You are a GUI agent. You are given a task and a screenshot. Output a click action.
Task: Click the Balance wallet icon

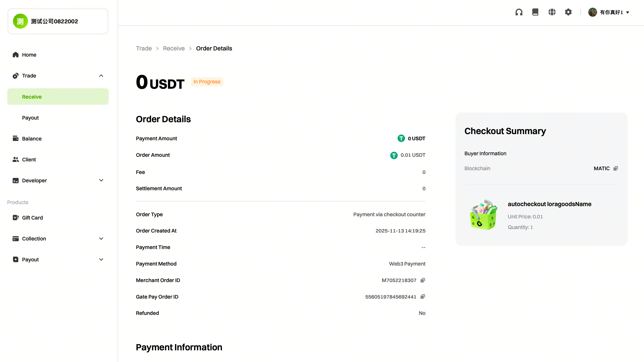click(15, 139)
